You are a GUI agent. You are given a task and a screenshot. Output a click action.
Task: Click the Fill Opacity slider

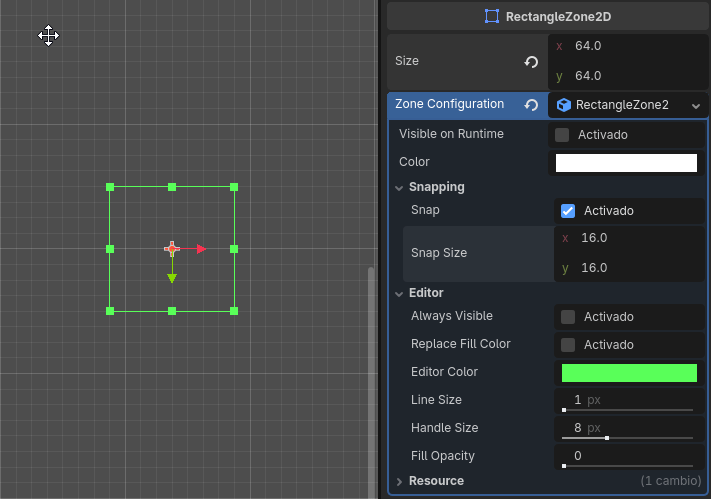pyautogui.click(x=628, y=466)
